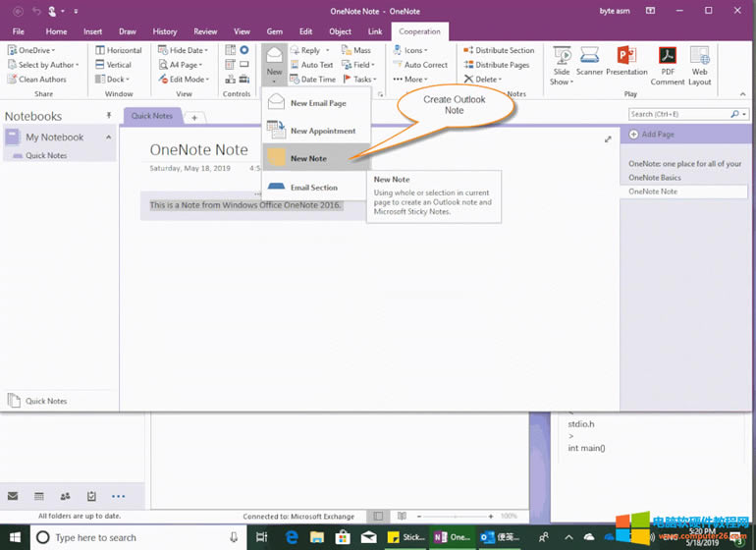Screen dimensions: 756x550
Task: Click the Search (Ctrl+E) input box
Action: [678, 114]
